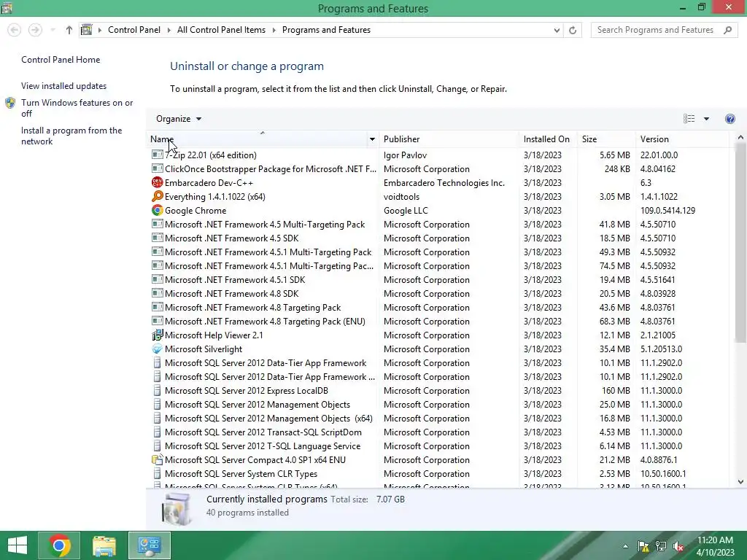
Task: Click the Search Programs and Features field
Action: point(656,30)
